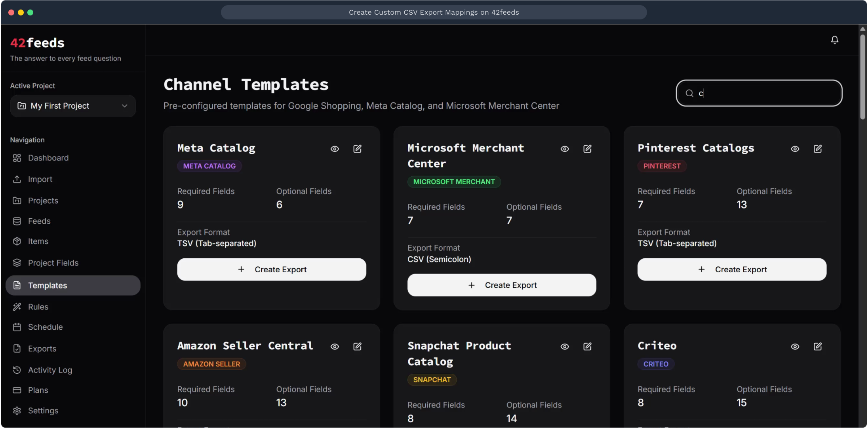This screenshot has width=868, height=428.
Task: Focus the template search input field
Action: (764, 93)
